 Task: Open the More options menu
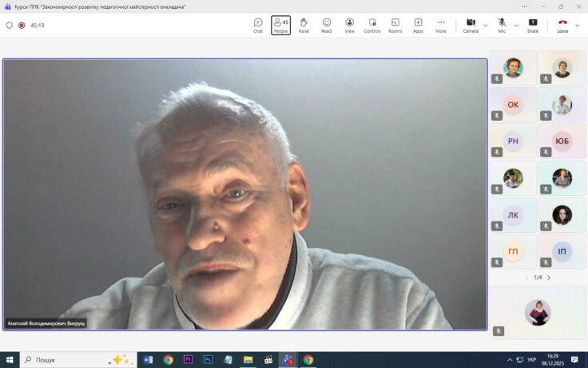click(x=441, y=25)
